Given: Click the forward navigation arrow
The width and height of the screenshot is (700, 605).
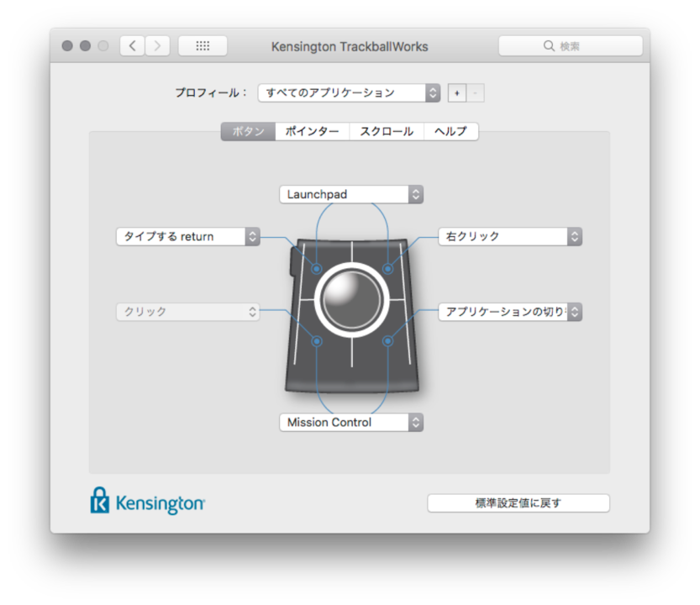Looking at the screenshot, I should point(157,46).
